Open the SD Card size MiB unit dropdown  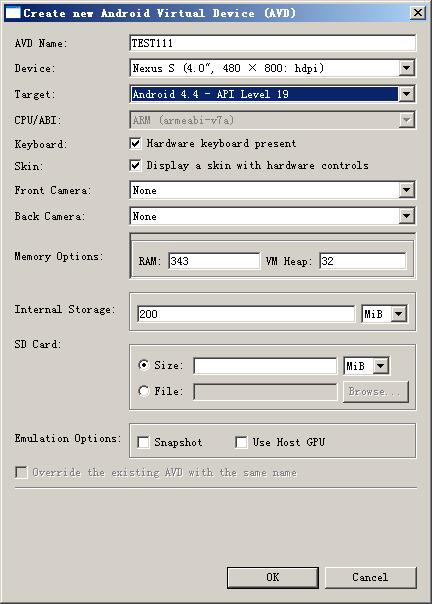(x=366, y=366)
